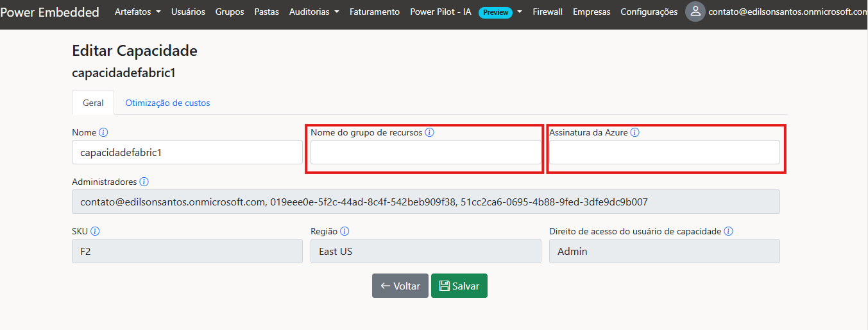
Task: Click the Voltar button
Action: (400, 286)
